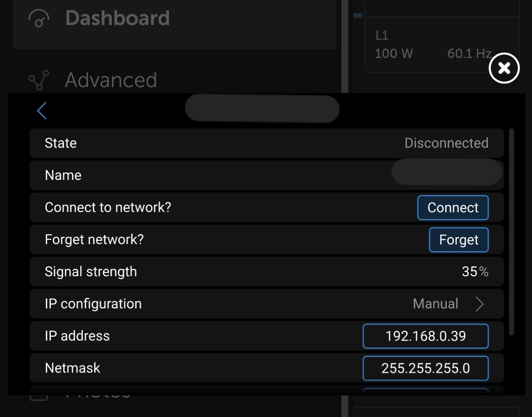Go back using the blue chevron arrow
This screenshot has width=532, height=417.
tap(42, 111)
